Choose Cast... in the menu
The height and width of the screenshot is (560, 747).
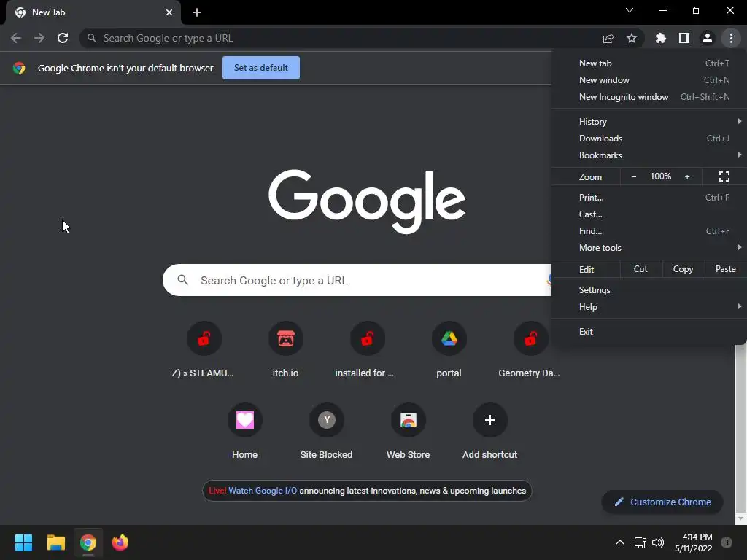click(649, 214)
